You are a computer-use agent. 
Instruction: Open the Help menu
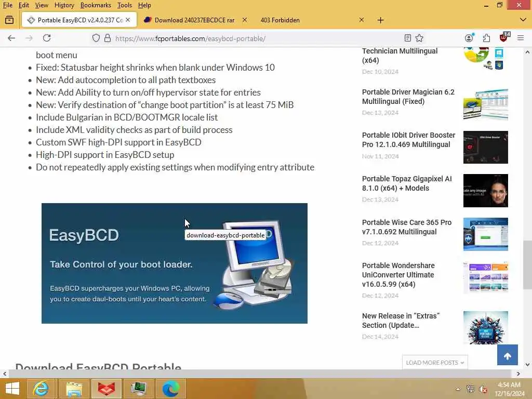[x=144, y=5]
